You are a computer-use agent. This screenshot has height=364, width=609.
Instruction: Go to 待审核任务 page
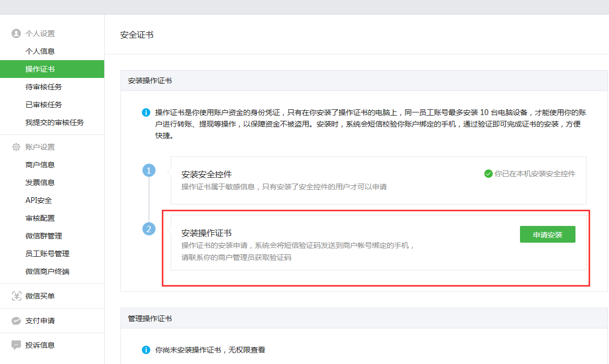[x=43, y=87]
